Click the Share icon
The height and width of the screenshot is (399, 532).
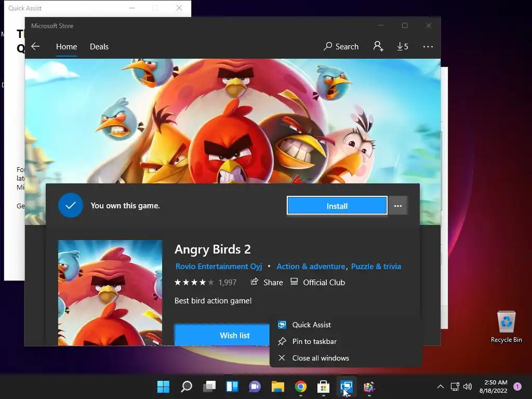pyautogui.click(x=254, y=282)
